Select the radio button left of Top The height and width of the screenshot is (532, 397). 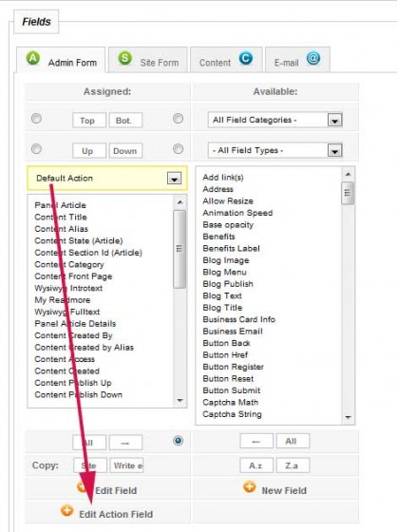(x=36, y=119)
